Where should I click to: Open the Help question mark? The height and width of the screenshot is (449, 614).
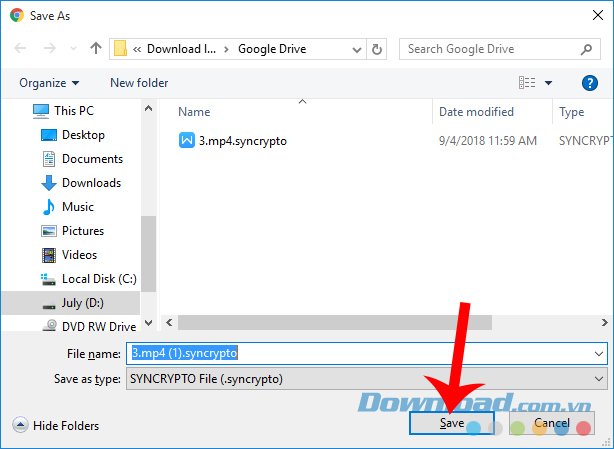click(x=589, y=83)
